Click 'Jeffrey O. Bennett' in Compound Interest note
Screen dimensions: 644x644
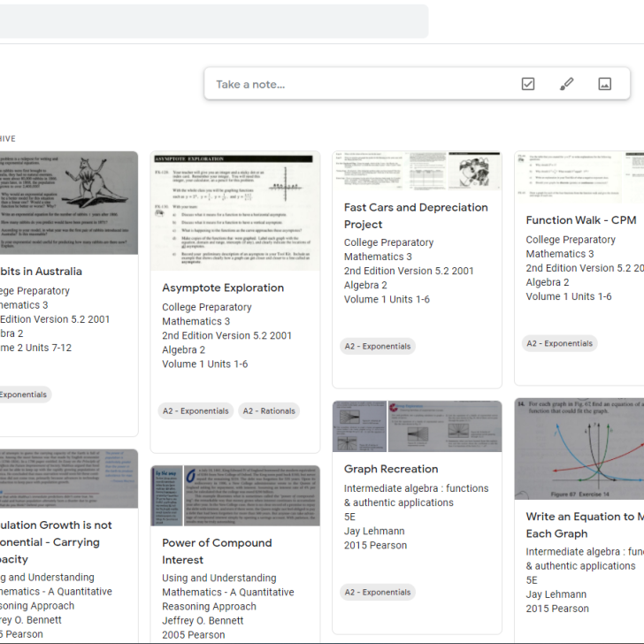tap(203, 621)
